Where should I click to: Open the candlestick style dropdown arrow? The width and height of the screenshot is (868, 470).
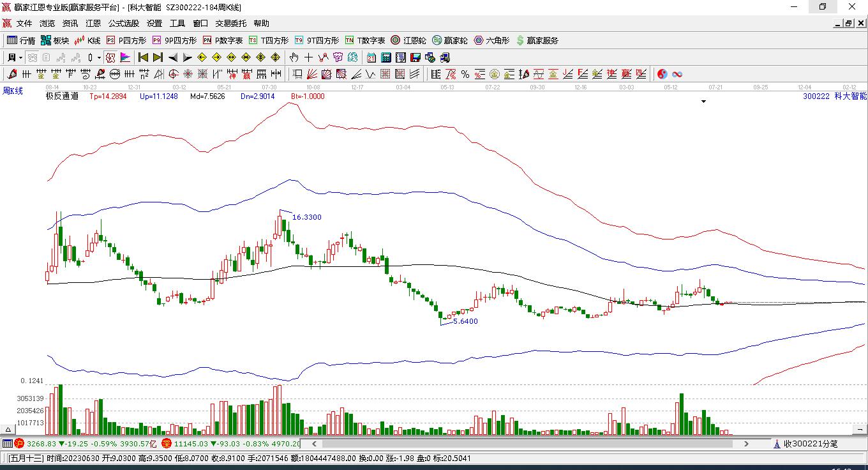point(99,57)
